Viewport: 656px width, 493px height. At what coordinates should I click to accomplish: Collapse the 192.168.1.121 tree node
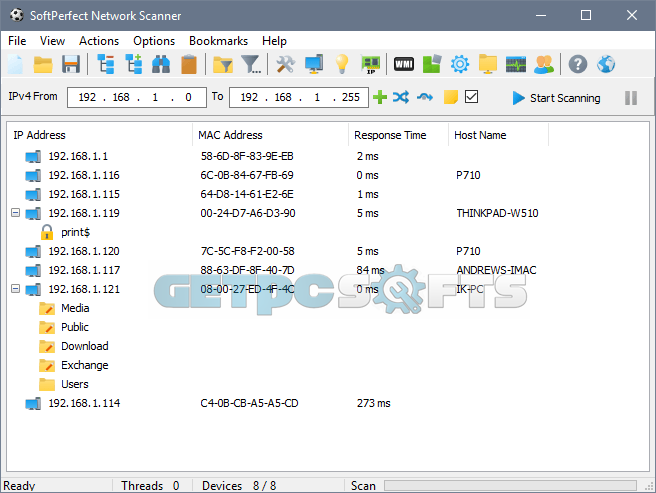pyautogui.click(x=15, y=288)
